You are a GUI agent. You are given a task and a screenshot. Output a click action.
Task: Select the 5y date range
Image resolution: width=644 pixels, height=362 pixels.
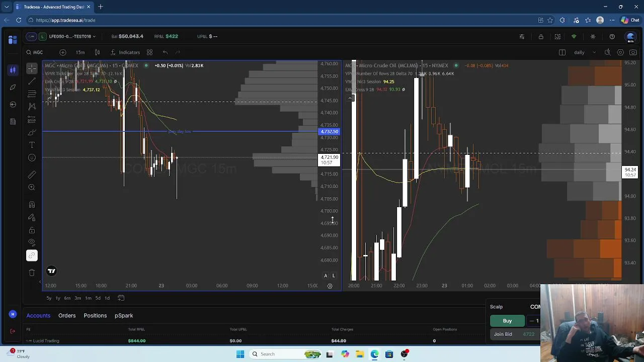pos(49,298)
